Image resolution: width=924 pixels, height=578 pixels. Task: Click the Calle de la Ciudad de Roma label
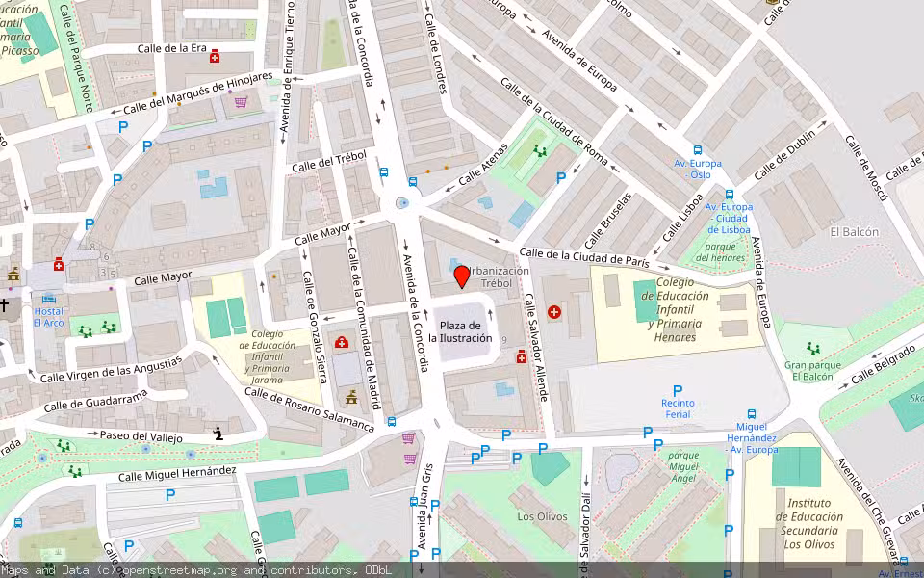[x=554, y=121]
